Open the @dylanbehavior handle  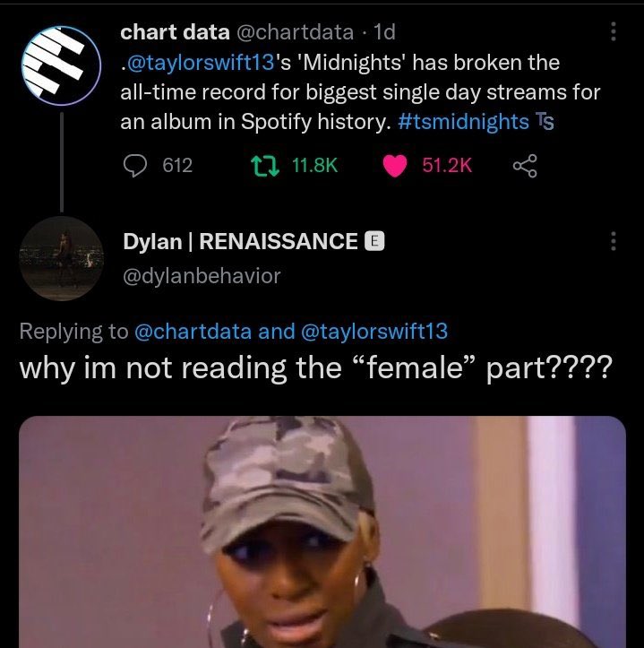pos(202,276)
